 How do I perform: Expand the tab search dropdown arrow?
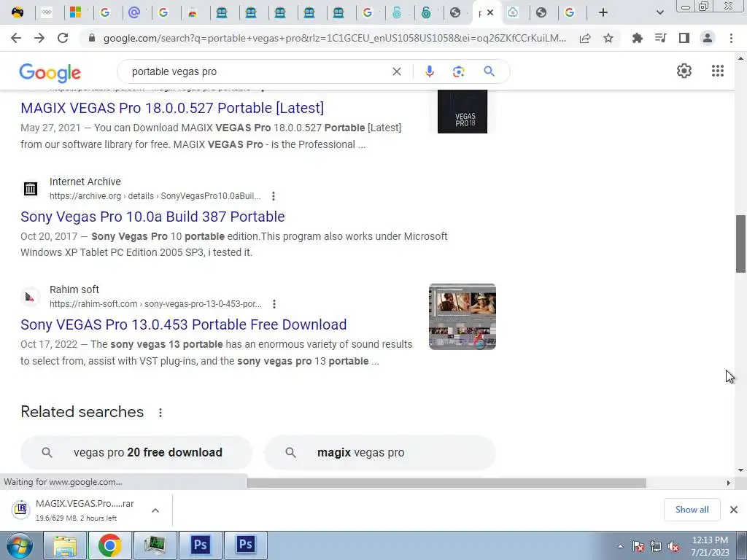click(659, 12)
